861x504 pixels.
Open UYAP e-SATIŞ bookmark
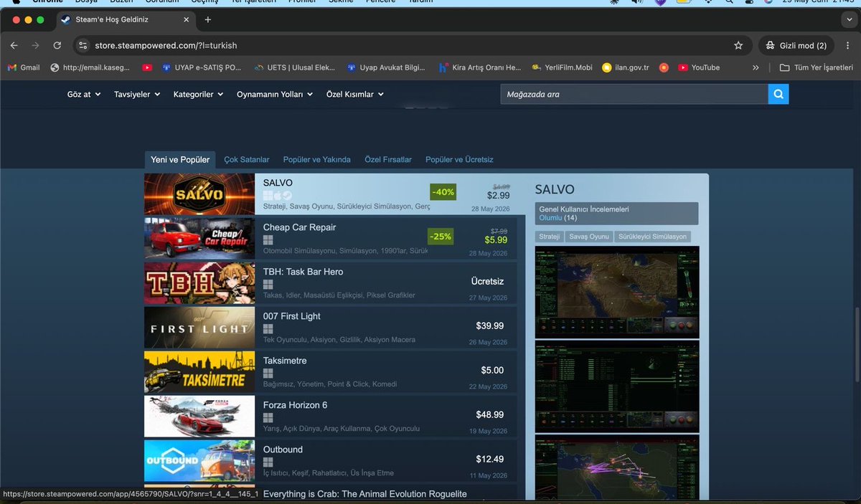tap(202, 67)
